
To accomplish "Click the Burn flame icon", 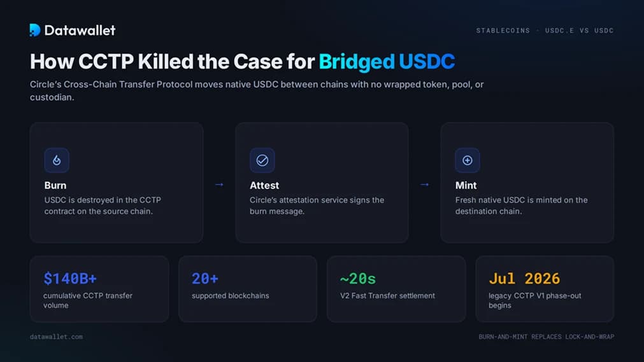I will [57, 160].
